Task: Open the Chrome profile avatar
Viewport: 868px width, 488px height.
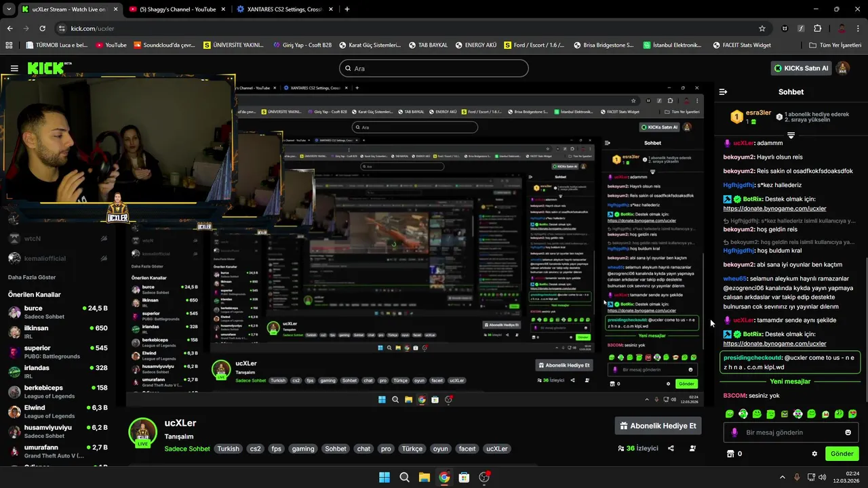Action: [842, 28]
